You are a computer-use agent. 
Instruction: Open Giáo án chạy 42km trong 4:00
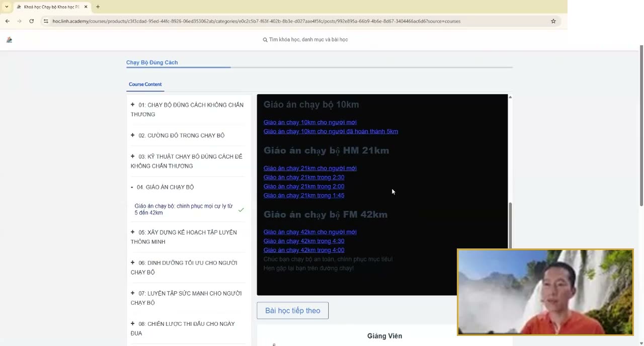point(304,250)
